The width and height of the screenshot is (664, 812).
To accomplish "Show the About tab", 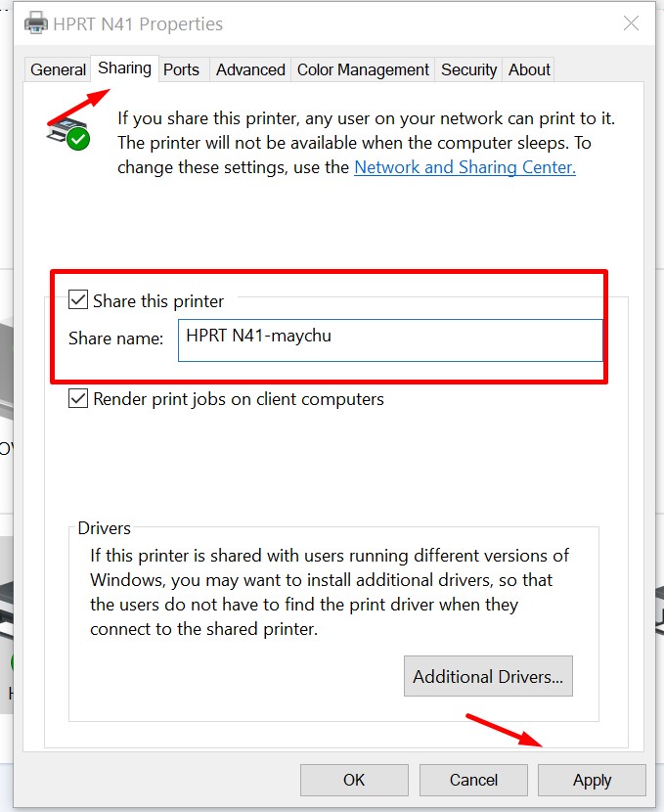I will click(x=529, y=69).
